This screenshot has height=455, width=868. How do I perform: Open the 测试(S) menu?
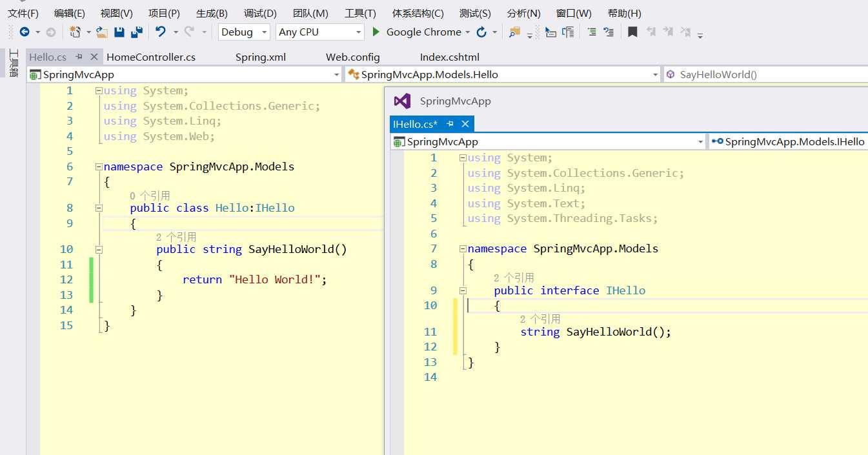click(x=475, y=13)
